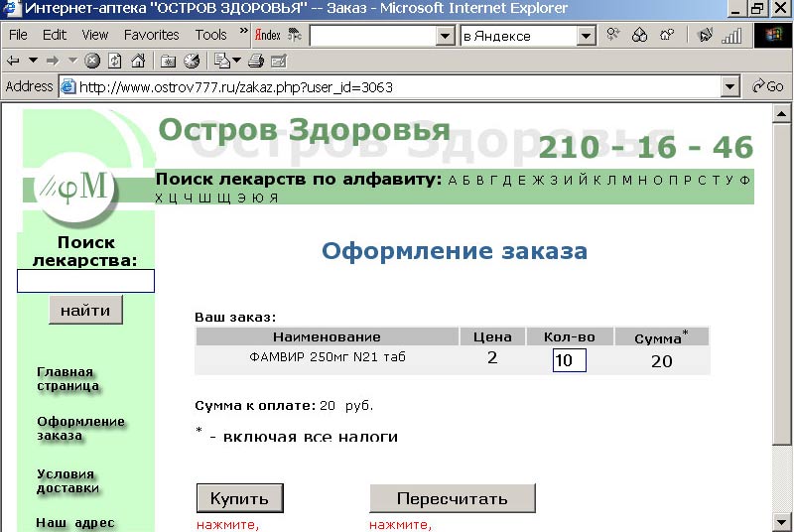Screen dimensions: 794x532
Task: Select alphabet letter М link
Action: pos(627,181)
